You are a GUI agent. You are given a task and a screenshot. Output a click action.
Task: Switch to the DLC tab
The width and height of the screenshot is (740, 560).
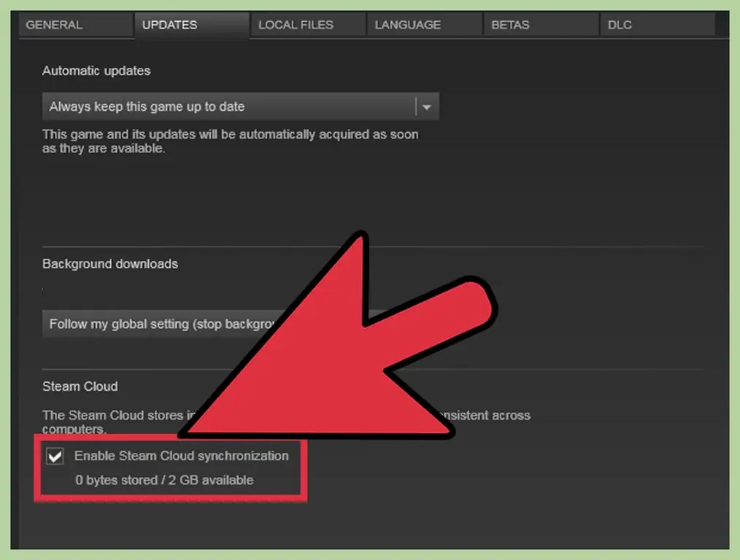click(658, 25)
